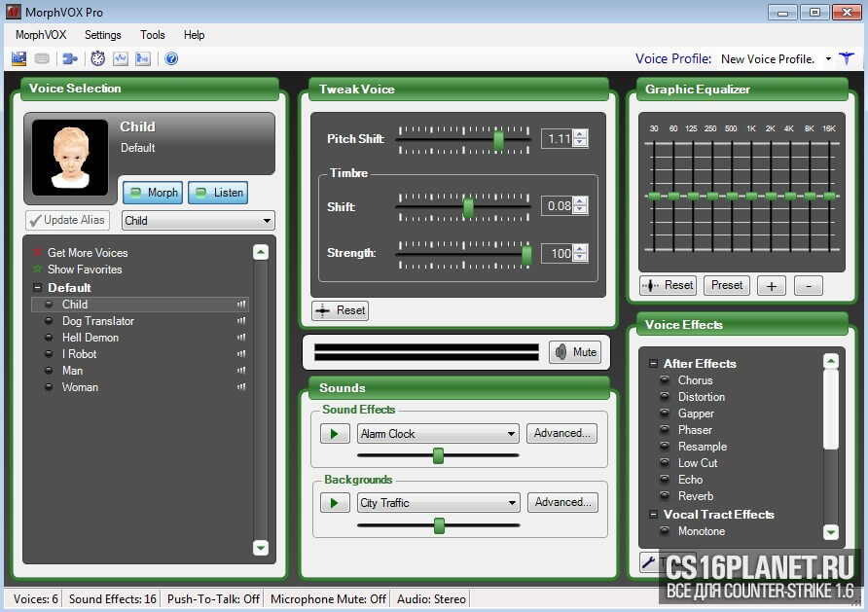Collapse the Default voice group

pos(38,288)
